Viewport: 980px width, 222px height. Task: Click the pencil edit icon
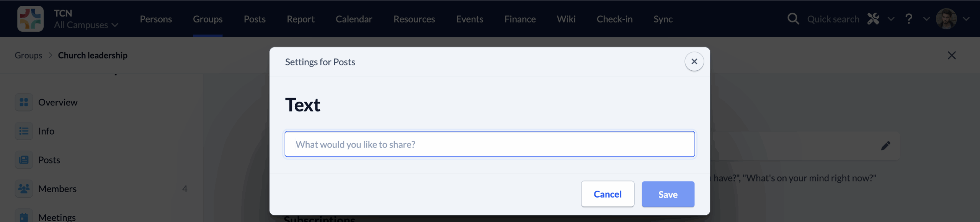(x=885, y=146)
